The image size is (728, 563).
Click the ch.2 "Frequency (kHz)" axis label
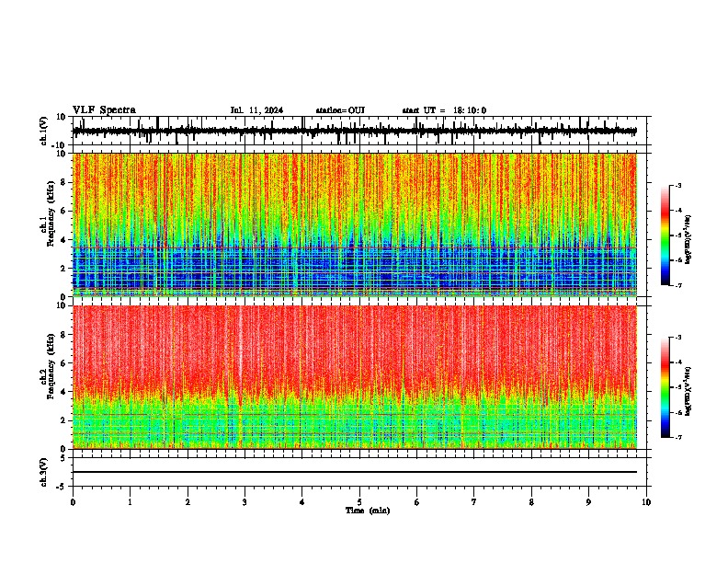[x=51, y=366]
